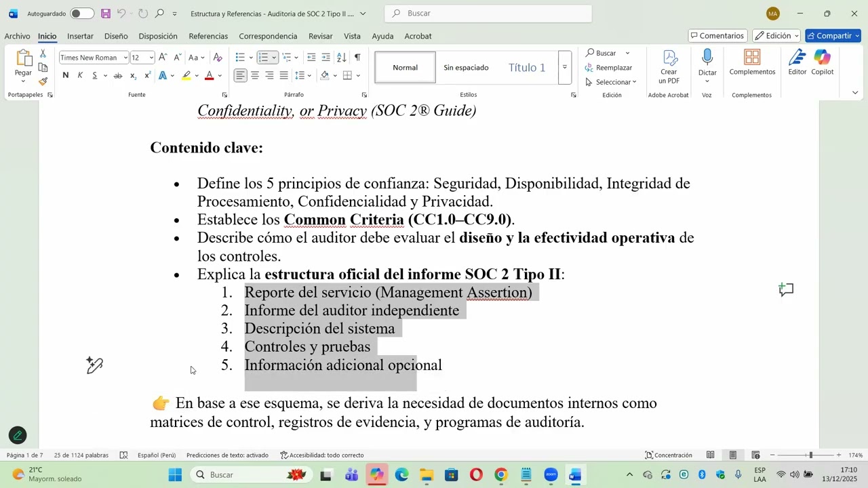The image size is (868, 488).
Task: Open the Aa change case dropdown
Action: 196,58
